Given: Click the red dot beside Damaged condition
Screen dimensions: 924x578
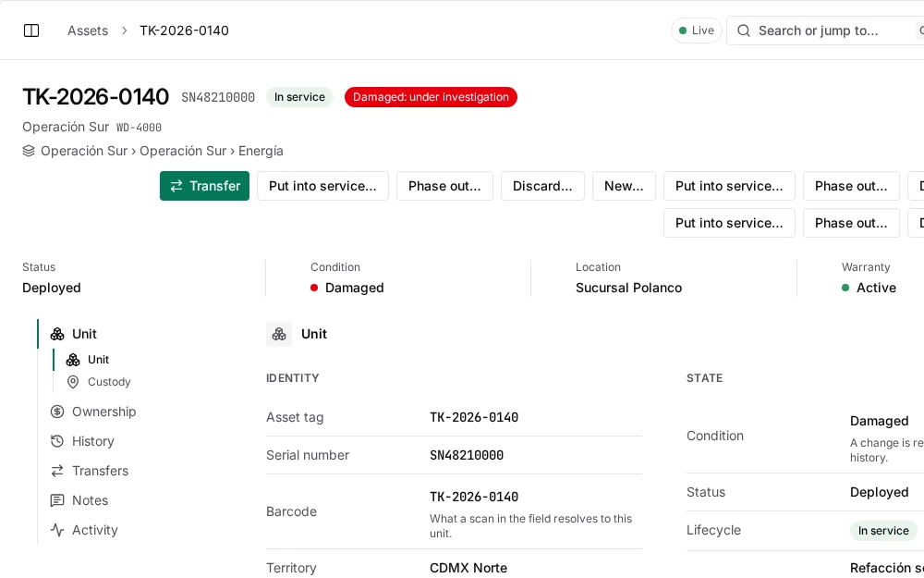Looking at the screenshot, I should click(314, 288).
